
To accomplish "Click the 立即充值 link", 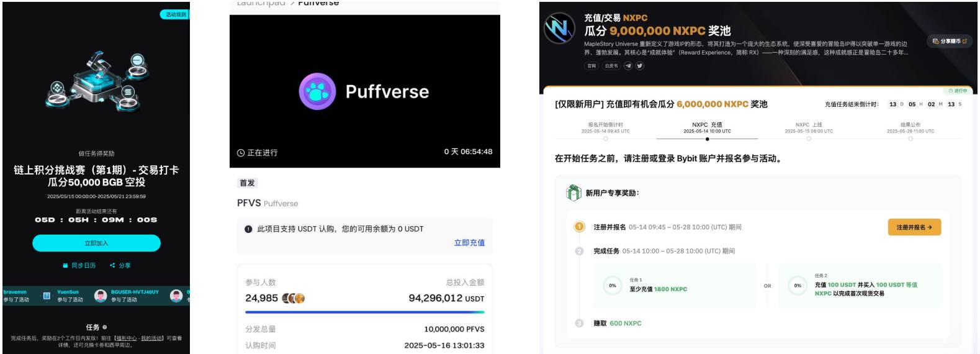I will [x=469, y=243].
